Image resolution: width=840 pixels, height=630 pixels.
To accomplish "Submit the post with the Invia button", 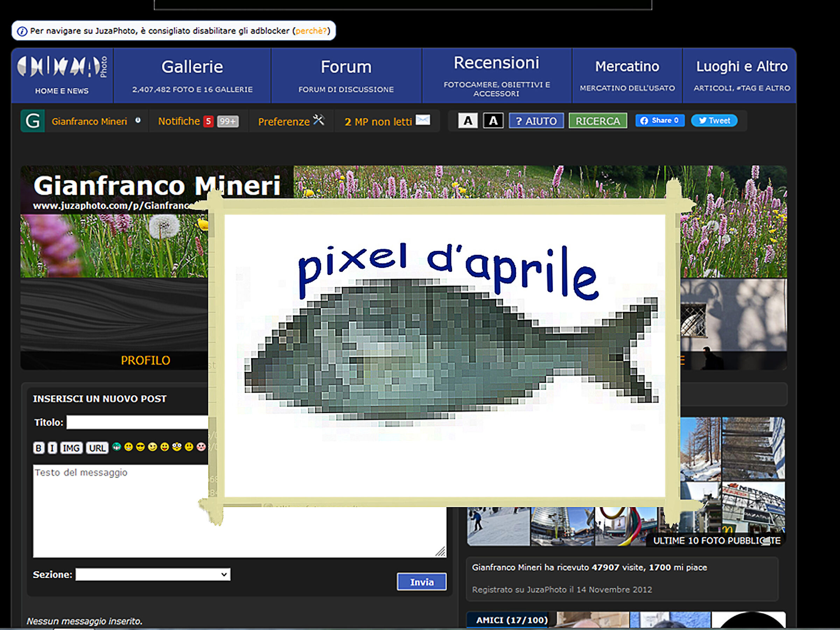I will click(421, 581).
